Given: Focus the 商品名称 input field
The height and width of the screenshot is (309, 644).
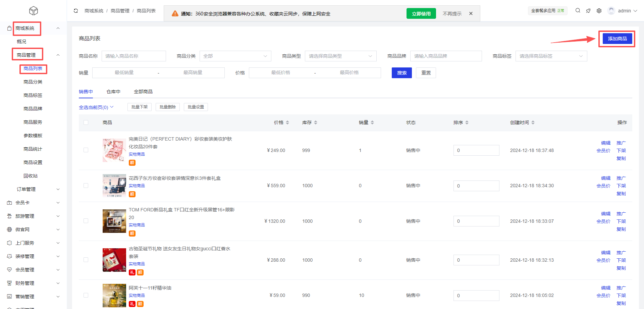Looking at the screenshot, I should coord(133,56).
